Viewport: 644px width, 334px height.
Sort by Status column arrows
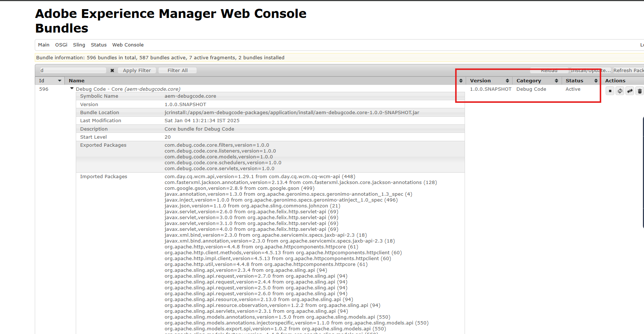click(596, 81)
